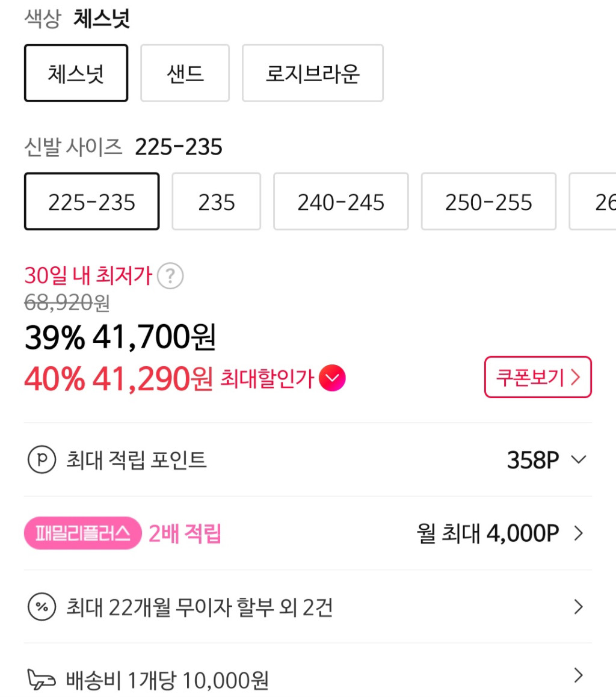Choose shoe size 235
Screen dimensions: 616x697
click(x=217, y=202)
